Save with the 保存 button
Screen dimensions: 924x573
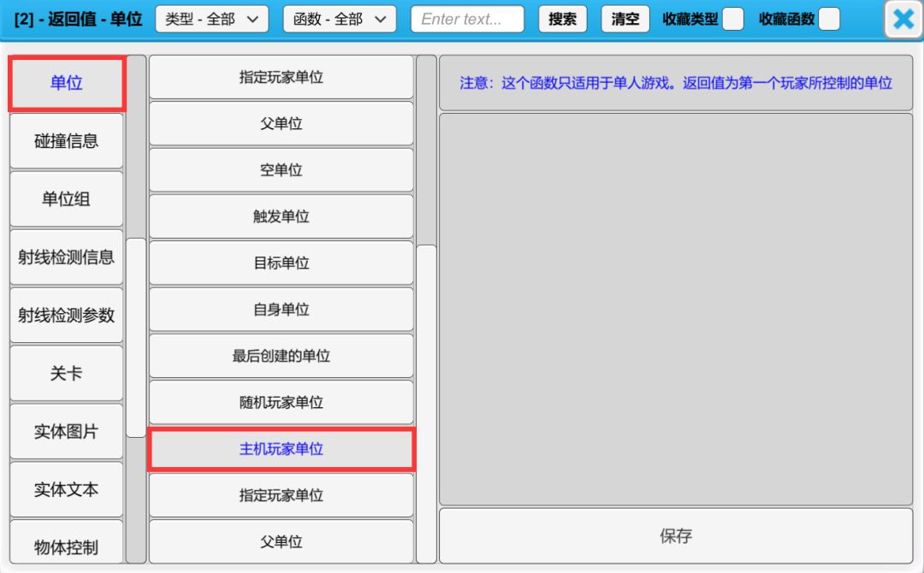(x=675, y=536)
